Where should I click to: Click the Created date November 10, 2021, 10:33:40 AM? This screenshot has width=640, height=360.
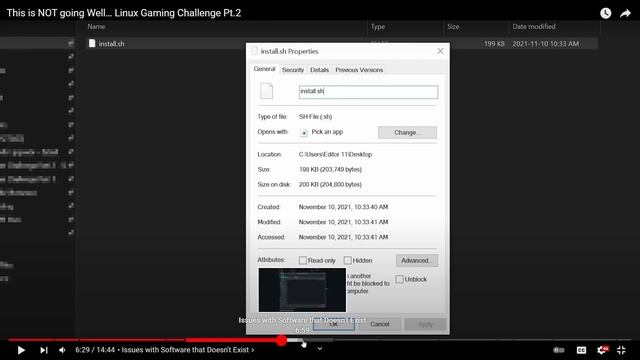pos(343,207)
